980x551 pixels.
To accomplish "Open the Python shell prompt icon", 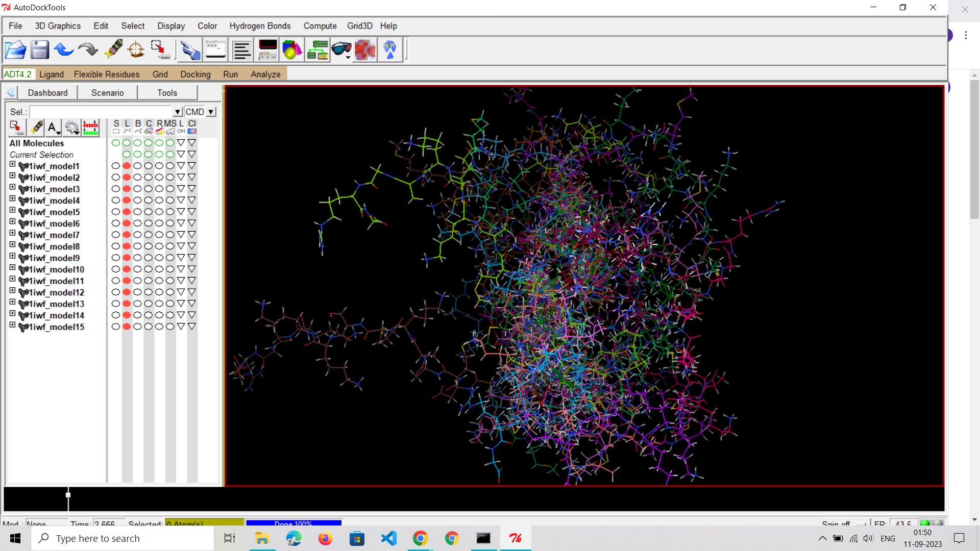I will [215, 50].
